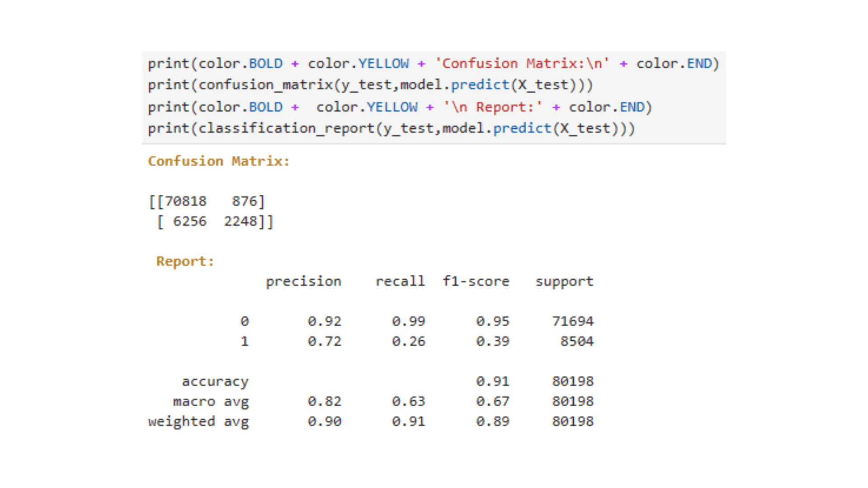This screenshot has height=488, width=868.
Task: Click the 70818 value in matrix
Action: click(185, 202)
